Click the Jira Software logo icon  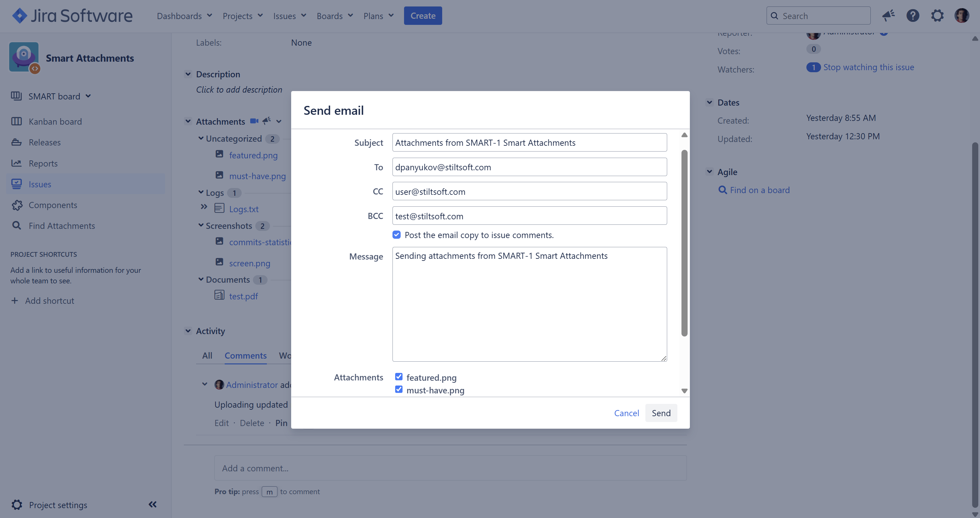pos(19,16)
